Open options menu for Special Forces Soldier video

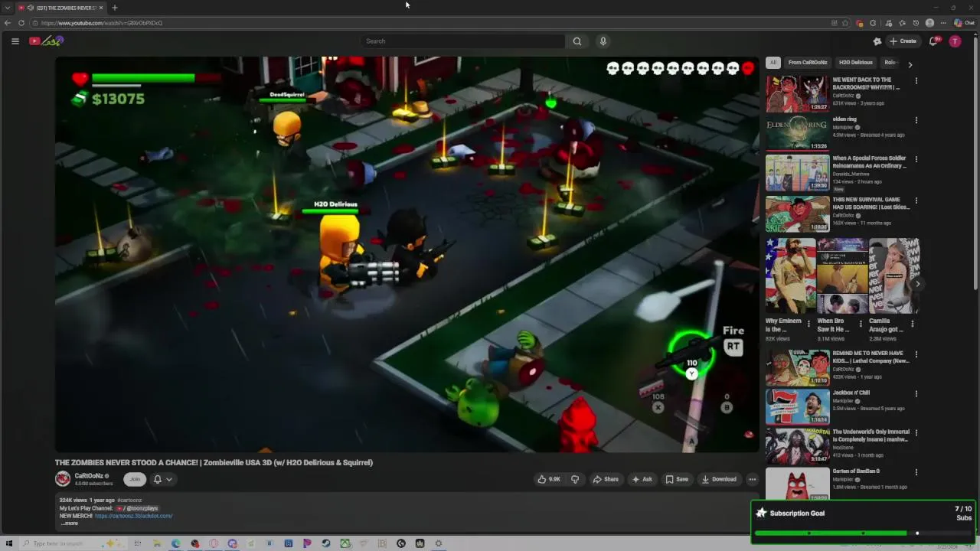click(x=916, y=160)
